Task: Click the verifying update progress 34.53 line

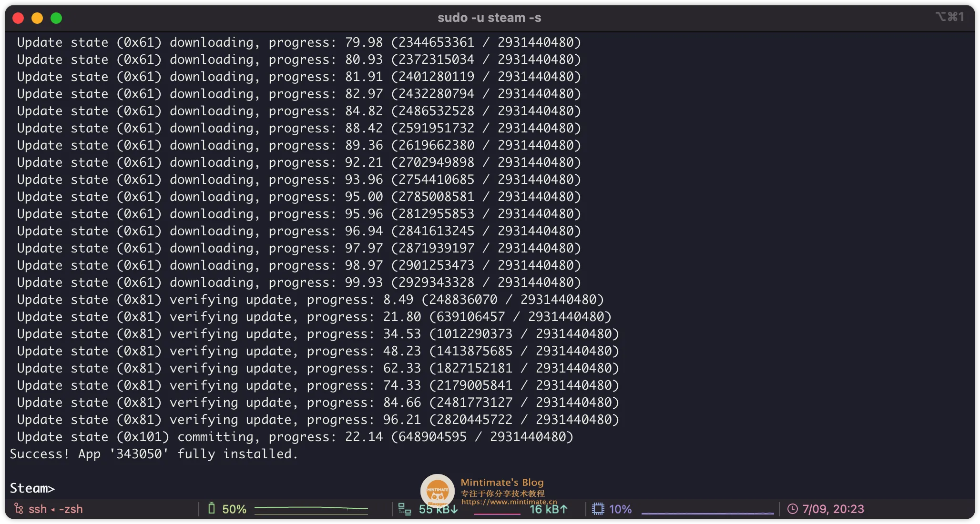Action: (318, 334)
